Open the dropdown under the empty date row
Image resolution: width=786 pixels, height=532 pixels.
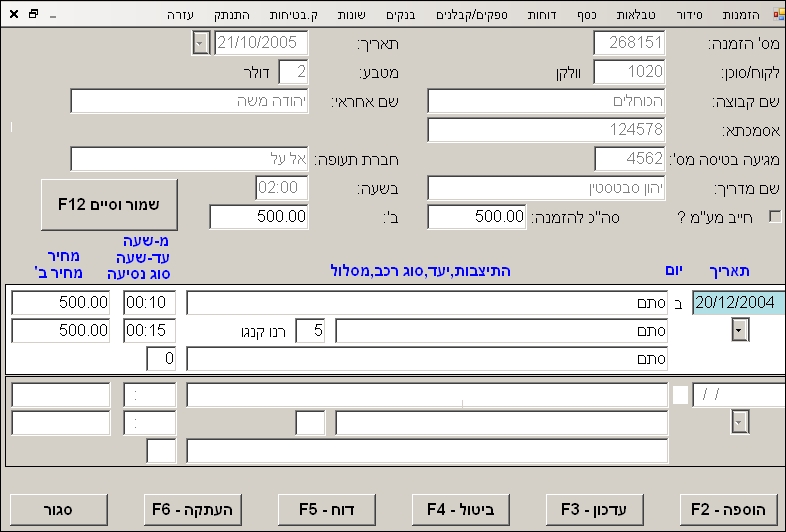tap(740, 422)
